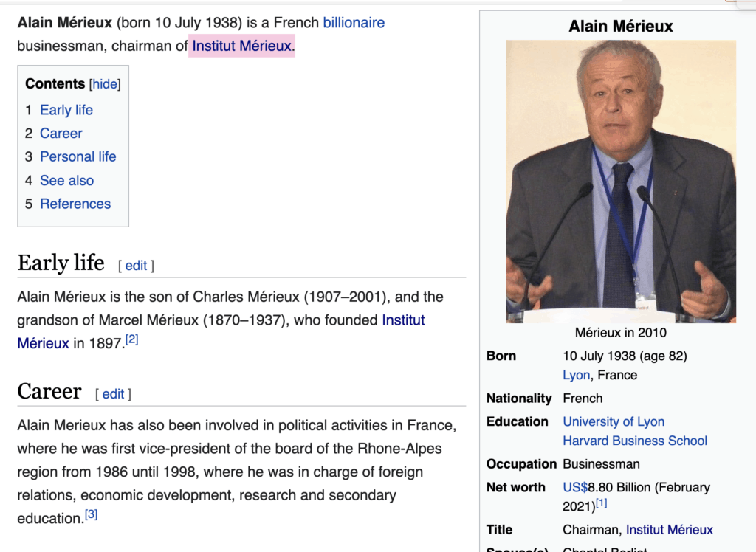Follow the Lyon birthplace link
The height and width of the screenshot is (552, 756).
tap(576, 375)
